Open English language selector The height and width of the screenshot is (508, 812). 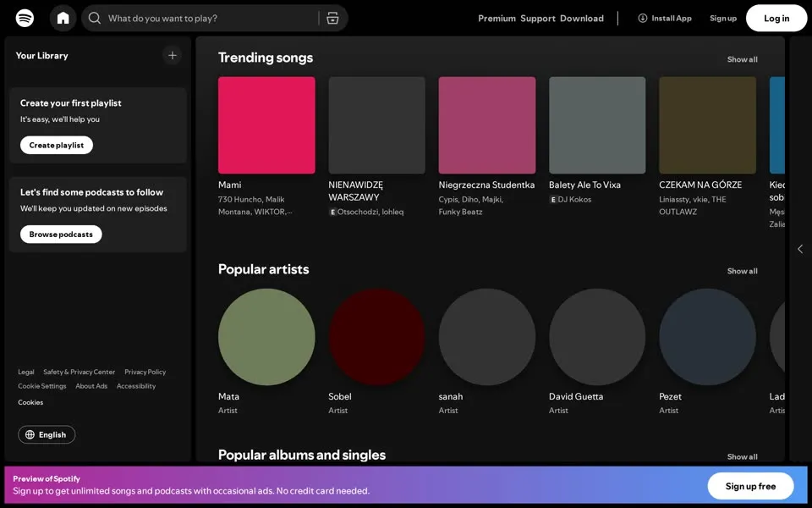(x=47, y=435)
